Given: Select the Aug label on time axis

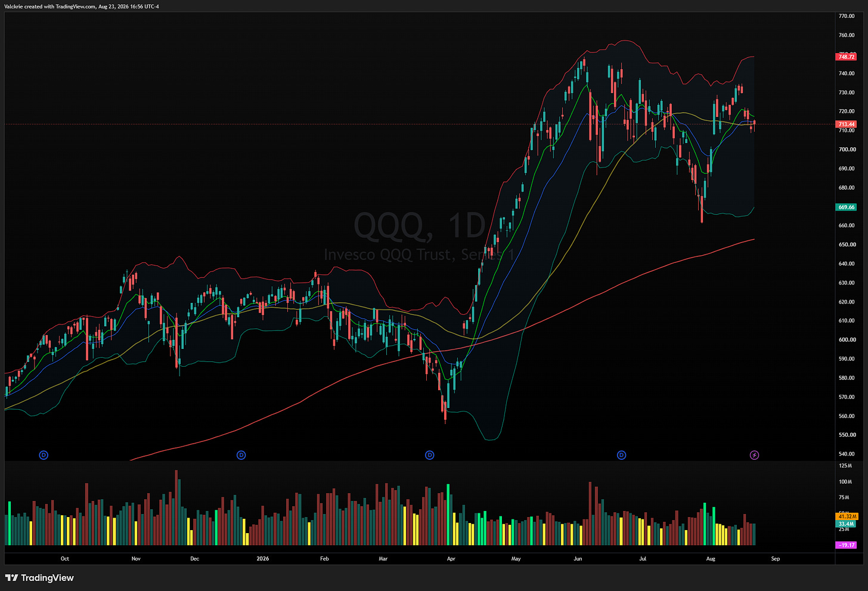Looking at the screenshot, I should coord(710,559).
